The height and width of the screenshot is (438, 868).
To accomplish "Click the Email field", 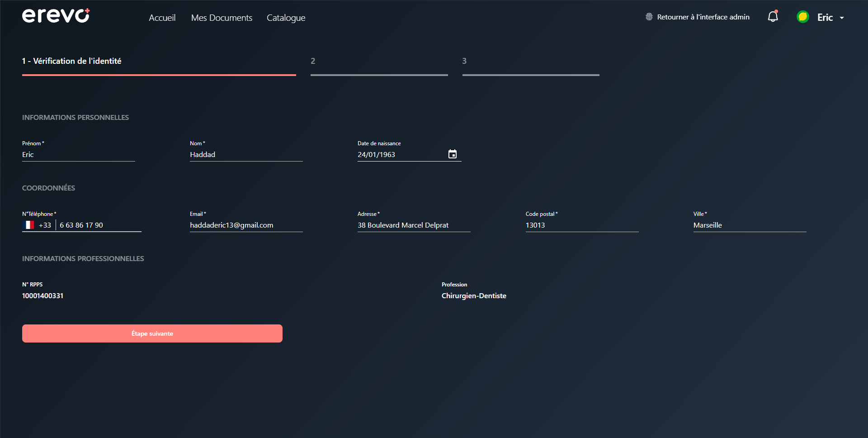I will tap(246, 225).
